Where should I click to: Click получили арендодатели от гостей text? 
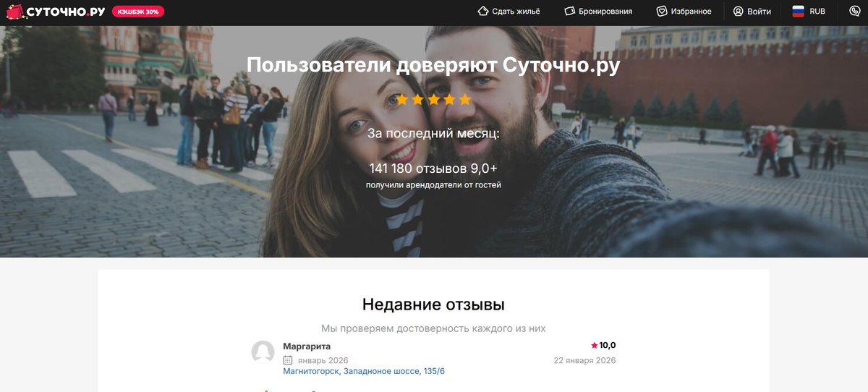click(x=433, y=185)
